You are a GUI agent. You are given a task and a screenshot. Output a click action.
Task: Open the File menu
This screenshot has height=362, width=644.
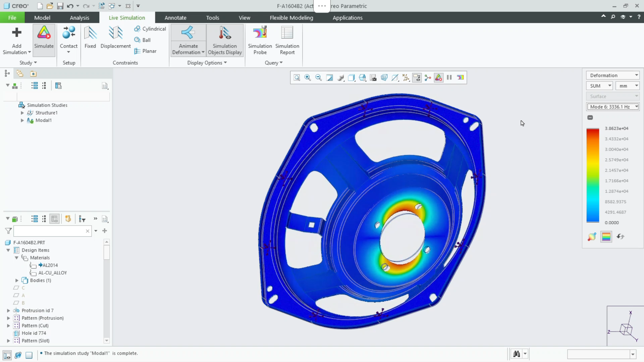[x=12, y=18]
